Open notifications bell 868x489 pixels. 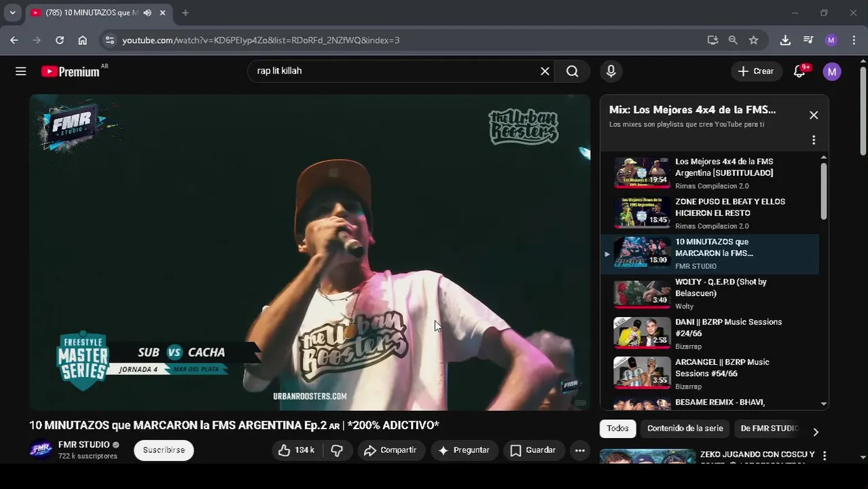(799, 71)
